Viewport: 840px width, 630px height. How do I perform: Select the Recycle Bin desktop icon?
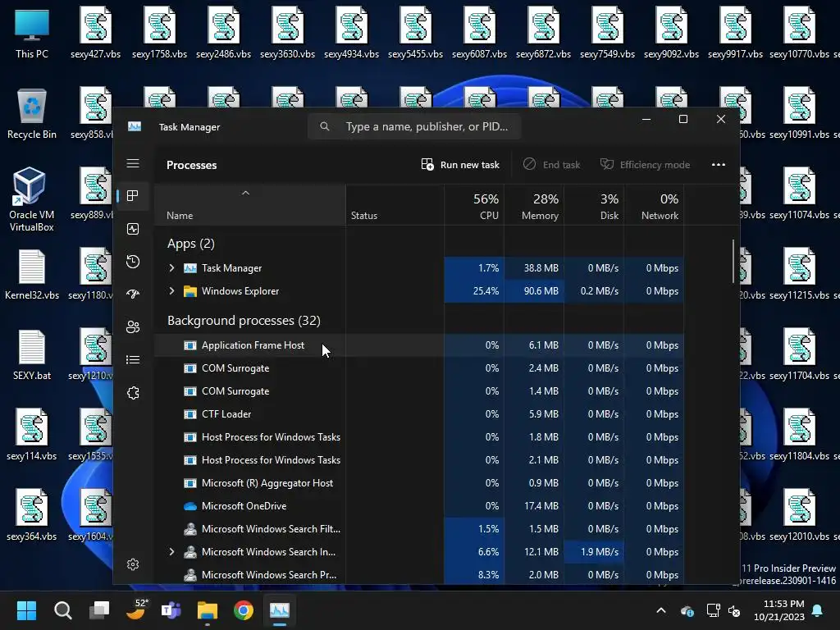pos(32,114)
